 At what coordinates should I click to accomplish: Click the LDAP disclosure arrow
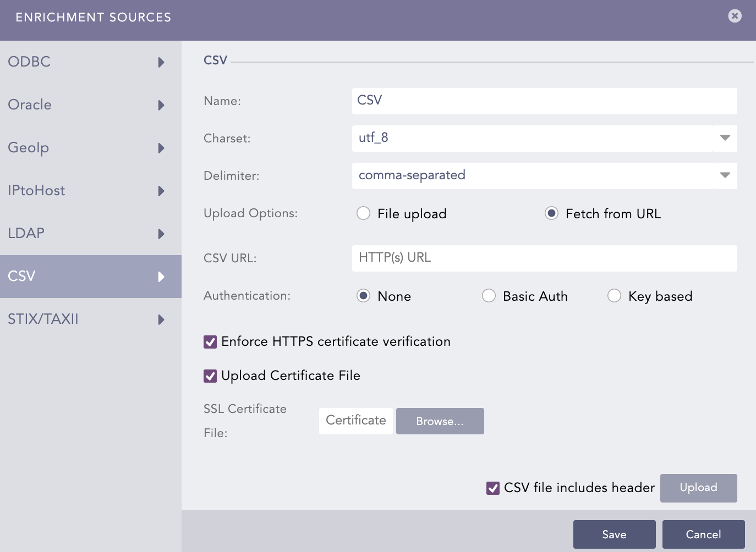161,234
